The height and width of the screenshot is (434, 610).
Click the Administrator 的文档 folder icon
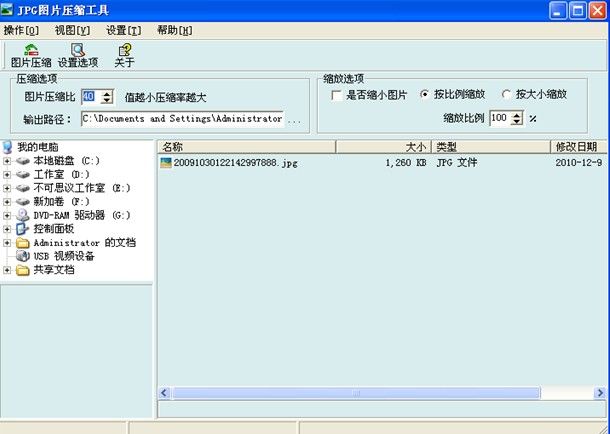point(23,243)
